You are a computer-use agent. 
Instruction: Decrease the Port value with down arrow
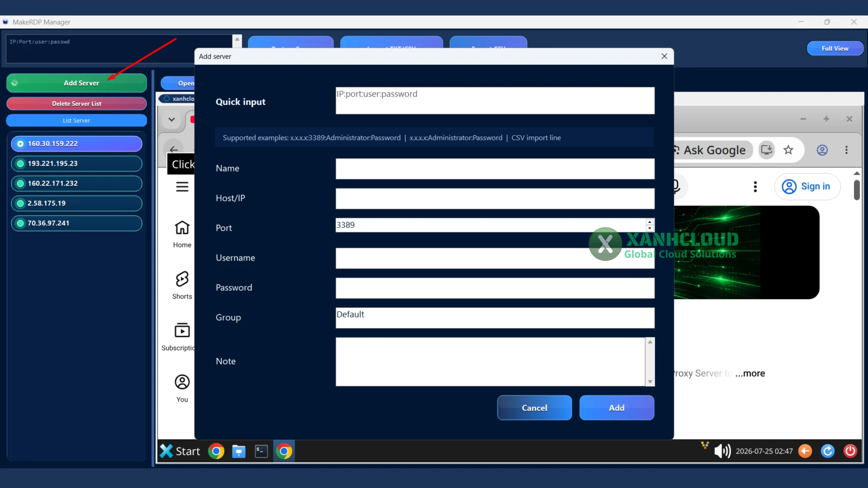(x=650, y=228)
